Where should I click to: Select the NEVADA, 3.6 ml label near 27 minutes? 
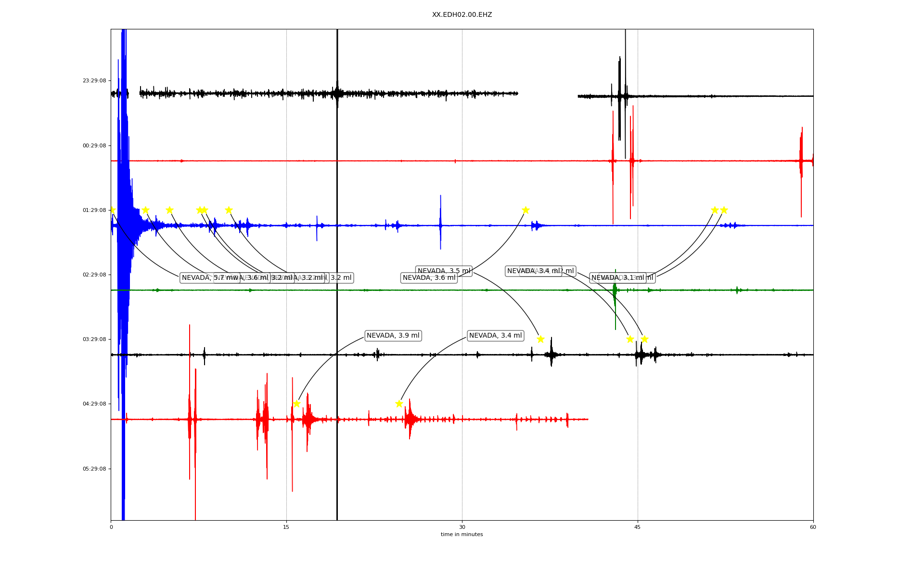coord(429,278)
